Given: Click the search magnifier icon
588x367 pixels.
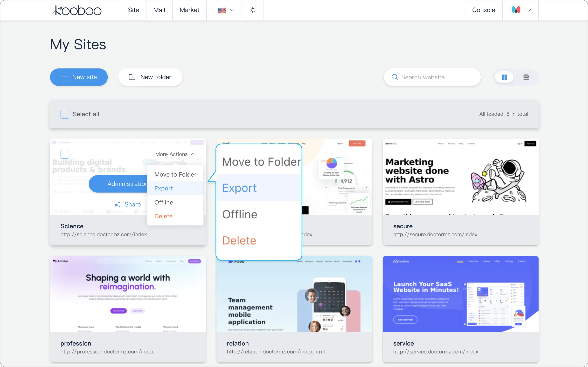Looking at the screenshot, I should coord(395,77).
